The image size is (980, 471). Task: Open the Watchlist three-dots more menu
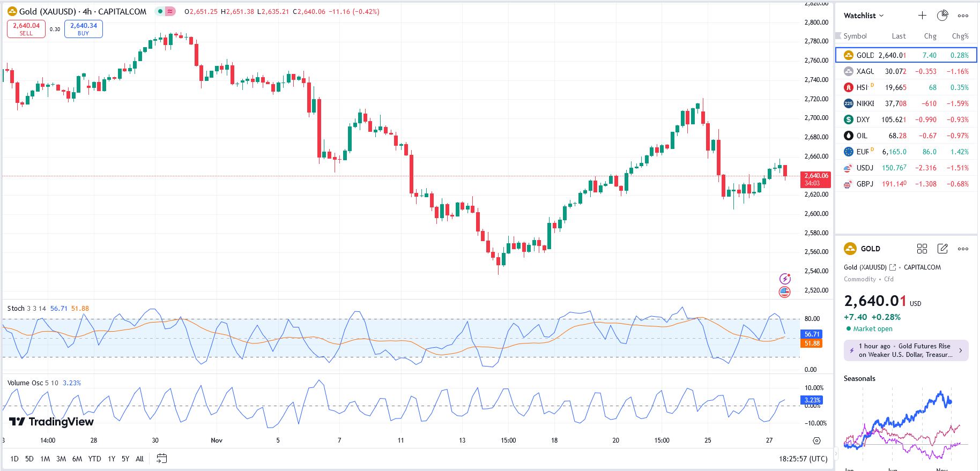click(963, 16)
